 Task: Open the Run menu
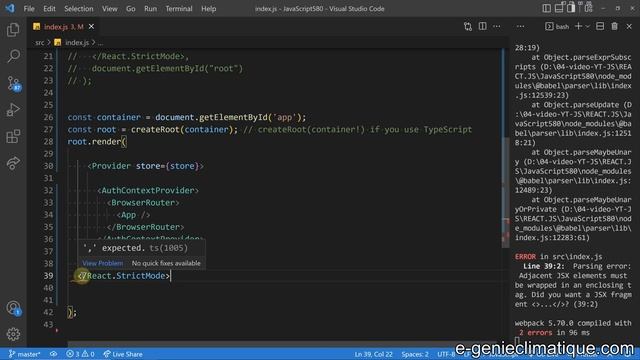point(150,9)
